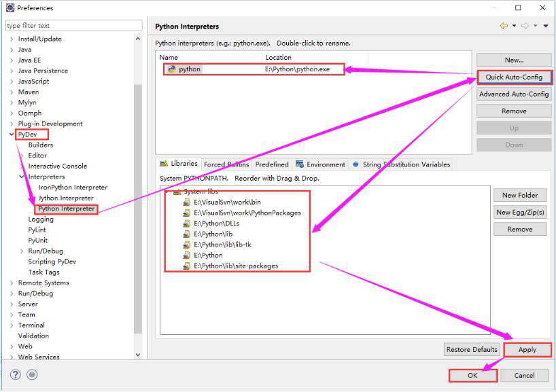Select the IronPython Interpreter tree item
Image resolution: width=556 pixels, height=392 pixels.
73,188
